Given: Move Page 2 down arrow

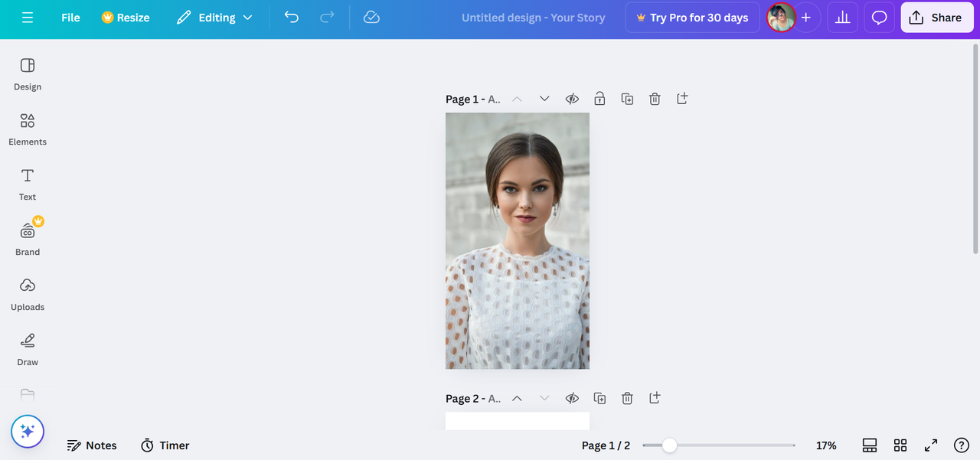Looking at the screenshot, I should pyautogui.click(x=544, y=398).
